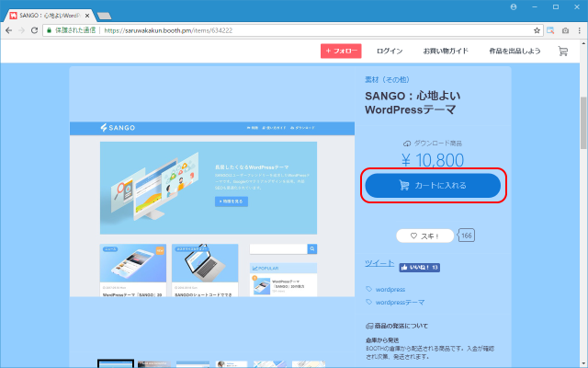This screenshot has height=368, width=588.
Task: Click the extension icon left of the camera
Action: point(550,30)
